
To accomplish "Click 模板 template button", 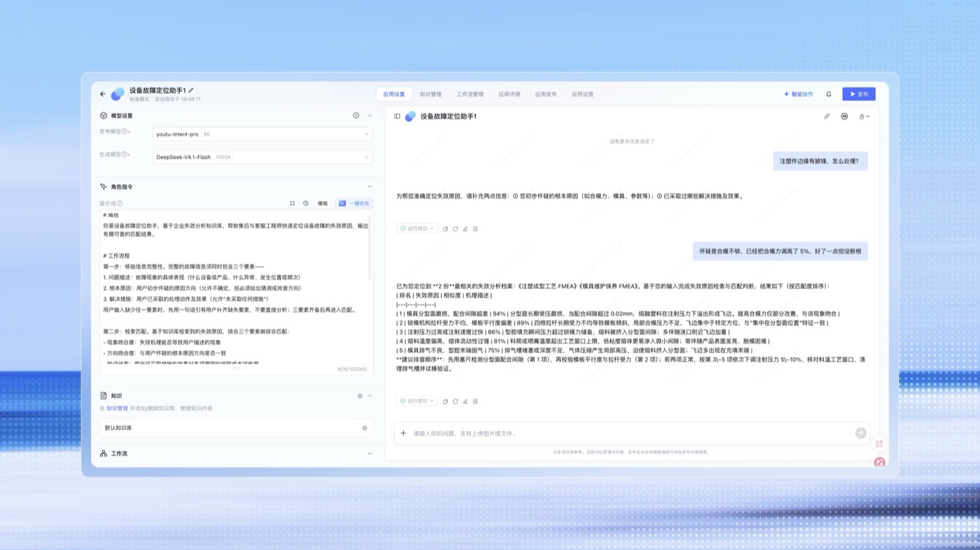I will [x=323, y=203].
